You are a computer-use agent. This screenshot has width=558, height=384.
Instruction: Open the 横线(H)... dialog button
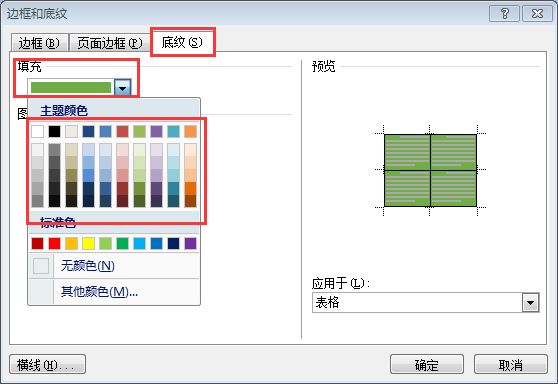pyautogui.click(x=47, y=364)
